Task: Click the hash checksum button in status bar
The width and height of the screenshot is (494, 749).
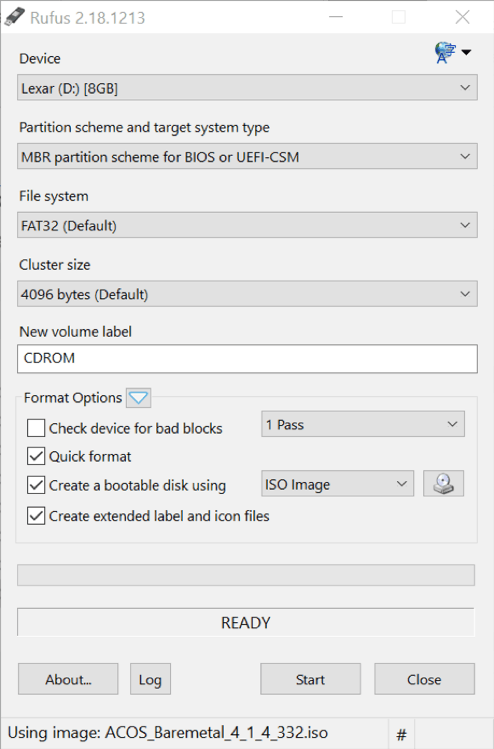Action: coord(402,734)
